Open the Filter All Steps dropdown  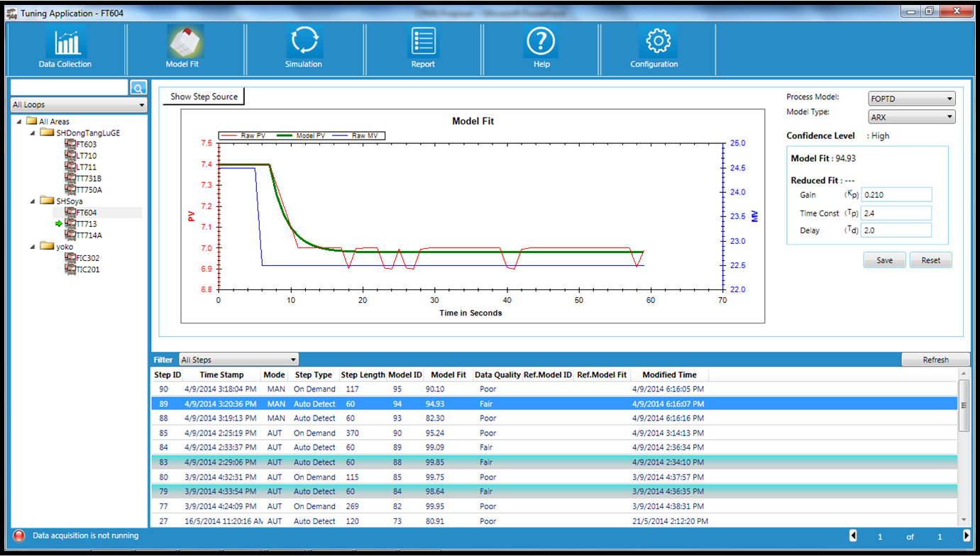coord(238,360)
